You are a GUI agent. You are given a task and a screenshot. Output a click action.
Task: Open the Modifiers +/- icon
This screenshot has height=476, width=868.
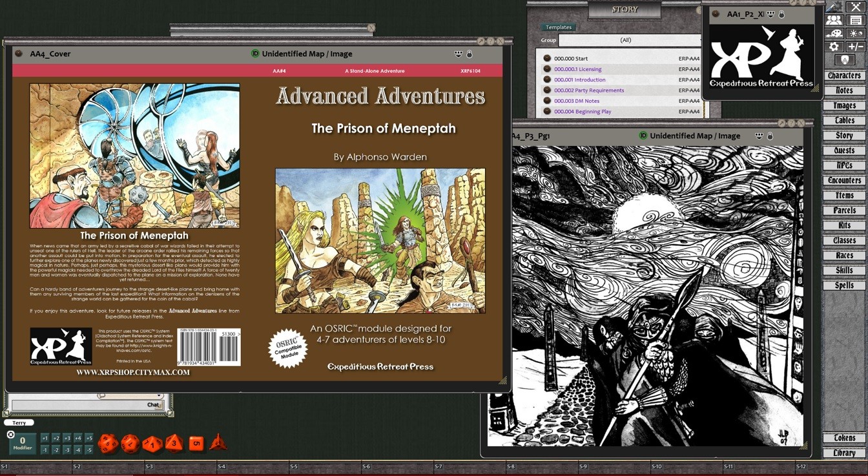coord(856,46)
